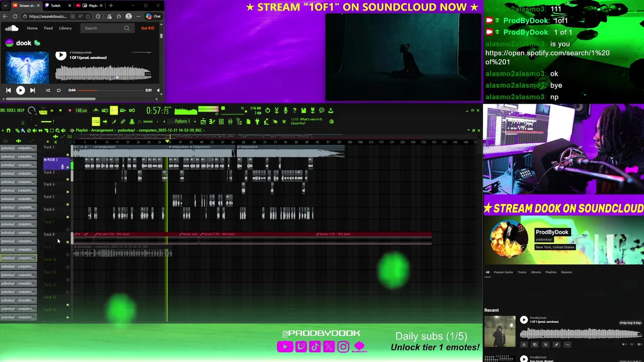
Task: Click the question mark help icon
Action: click(x=295, y=110)
